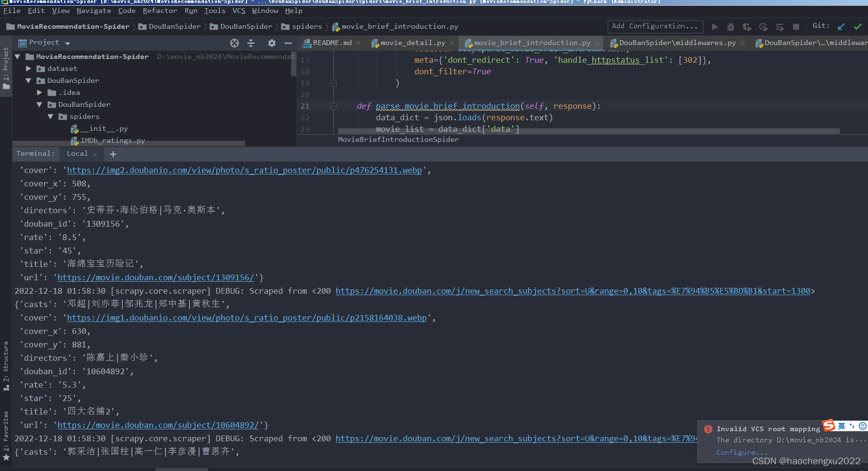Toggle the Structure tool window button

(6, 365)
